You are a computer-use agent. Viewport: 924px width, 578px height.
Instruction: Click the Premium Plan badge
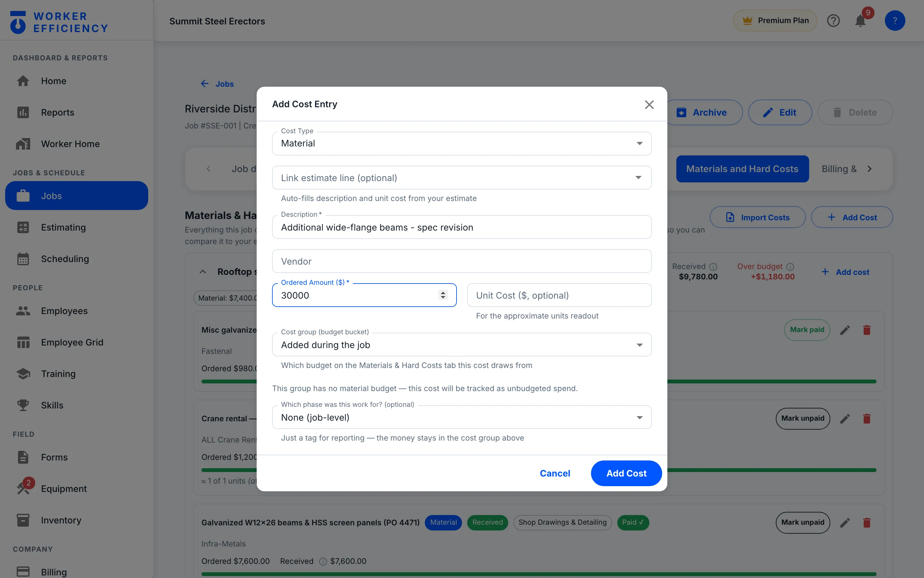(775, 21)
